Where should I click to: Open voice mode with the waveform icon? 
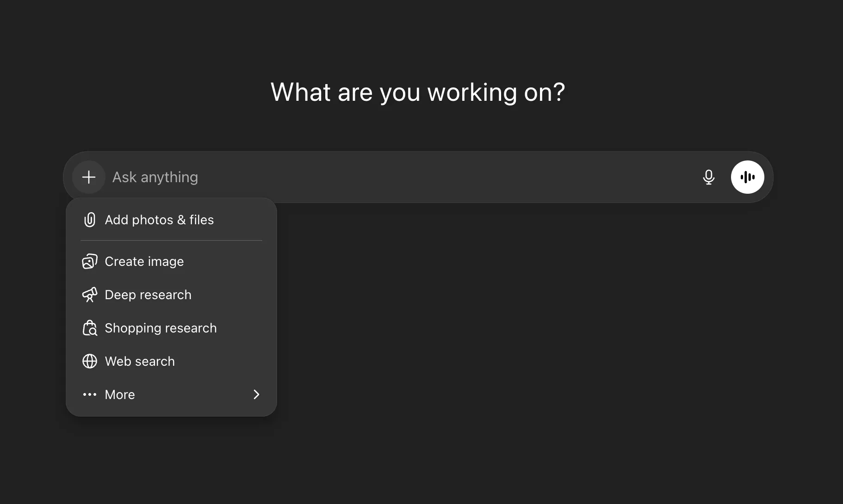pyautogui.click(x=748, y=177)
